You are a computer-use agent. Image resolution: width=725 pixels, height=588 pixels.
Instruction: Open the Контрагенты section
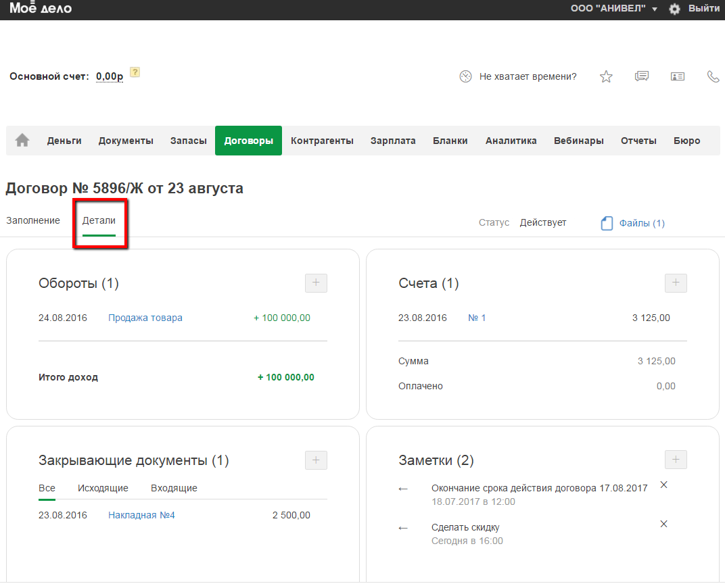point(323,141)
